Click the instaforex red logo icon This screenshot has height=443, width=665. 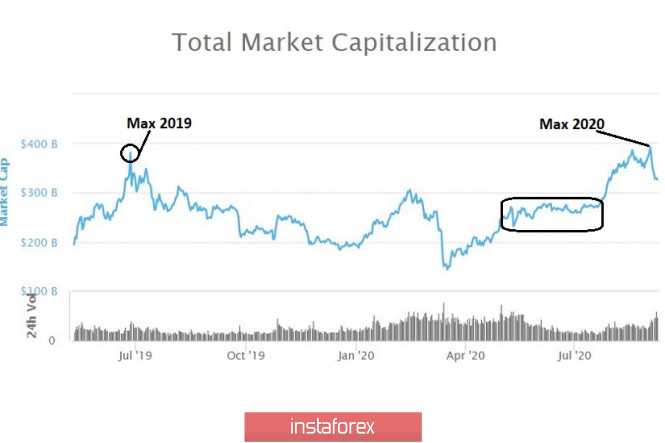(267, 426)
